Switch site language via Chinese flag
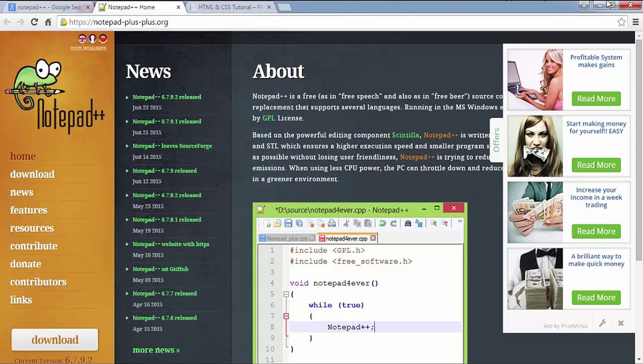Viewport: 643px width, 364px height. (103, 39)
